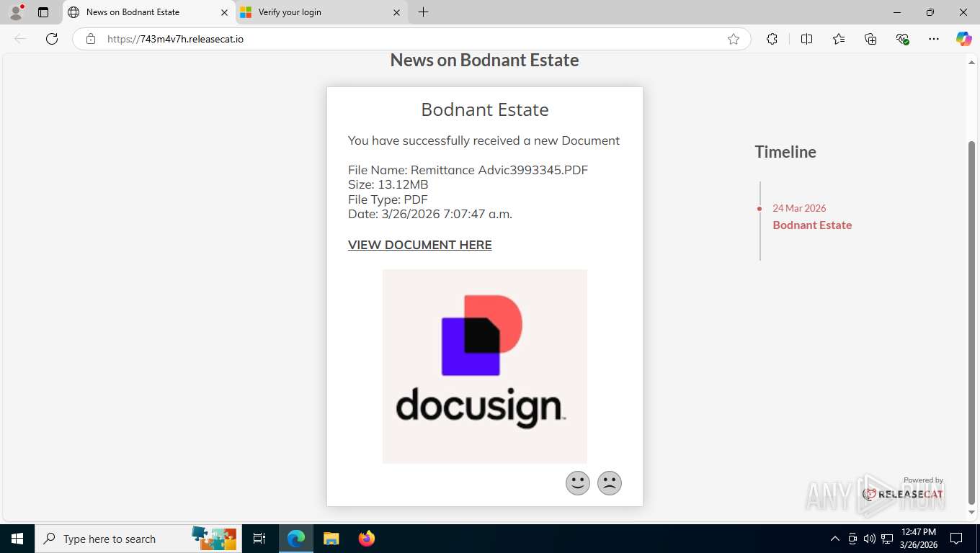Open the browser profile icon
The height and width of the screenshot is (553, 980).
pos(16,12)
